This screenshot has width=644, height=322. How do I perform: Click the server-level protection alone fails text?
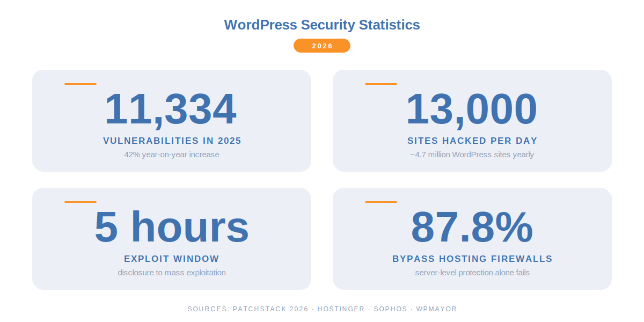tap(472, 273)
